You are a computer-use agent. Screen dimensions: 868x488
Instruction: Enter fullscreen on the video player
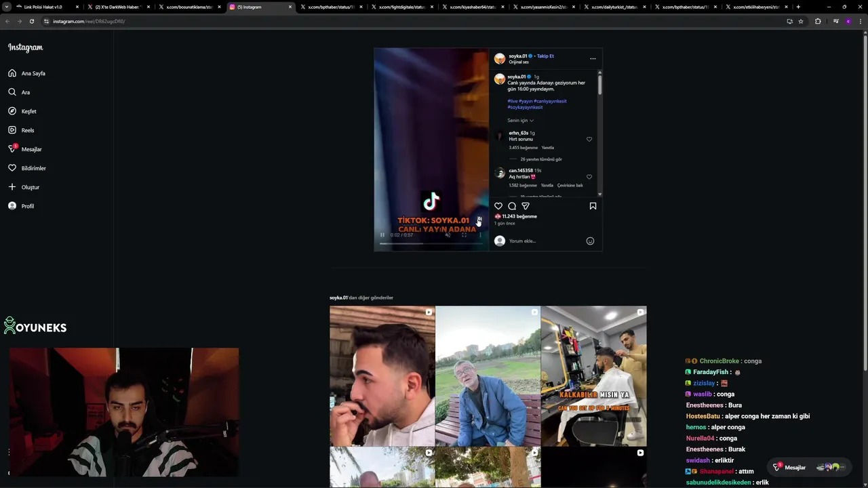click(x=465, y=235)
